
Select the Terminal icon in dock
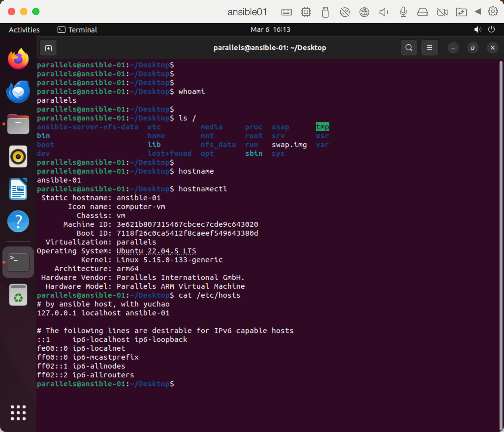tap(18, 262)
